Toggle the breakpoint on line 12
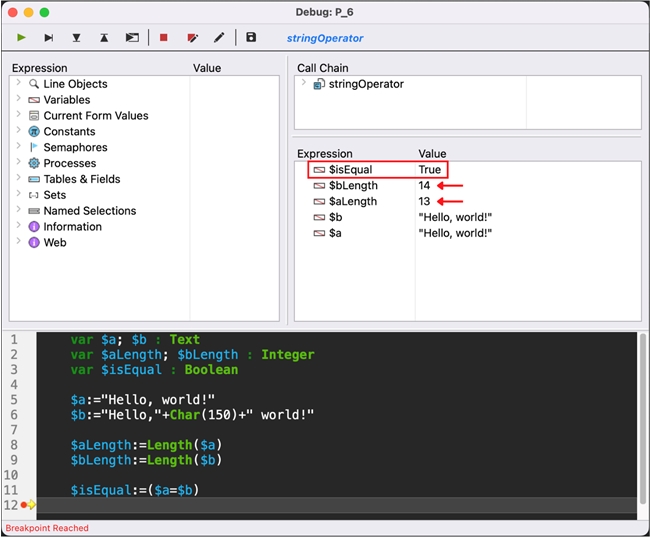The height and width of the screenshot is (537, 650). point(25,505)
